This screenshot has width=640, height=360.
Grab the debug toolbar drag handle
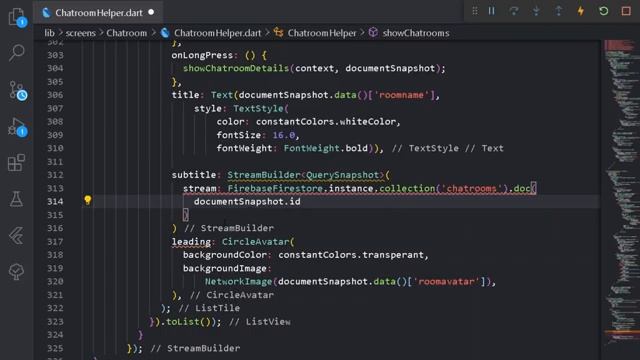click(x=475, y=11)
